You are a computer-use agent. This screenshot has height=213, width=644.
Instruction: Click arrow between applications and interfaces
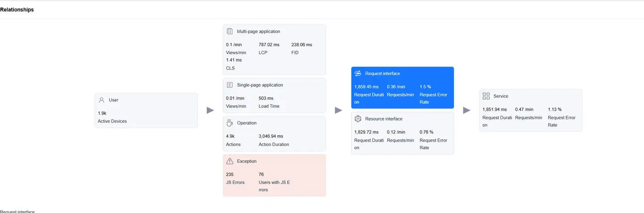tap(339, 110)
